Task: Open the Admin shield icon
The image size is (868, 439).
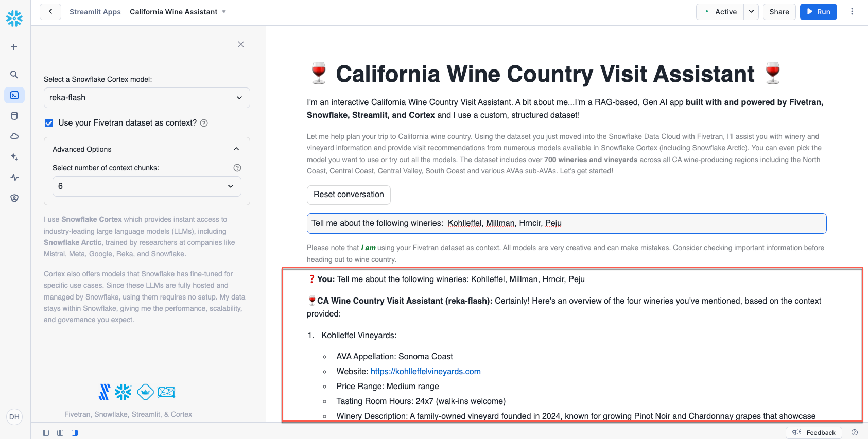Action: pyautogui.click(x=14, y=198)
